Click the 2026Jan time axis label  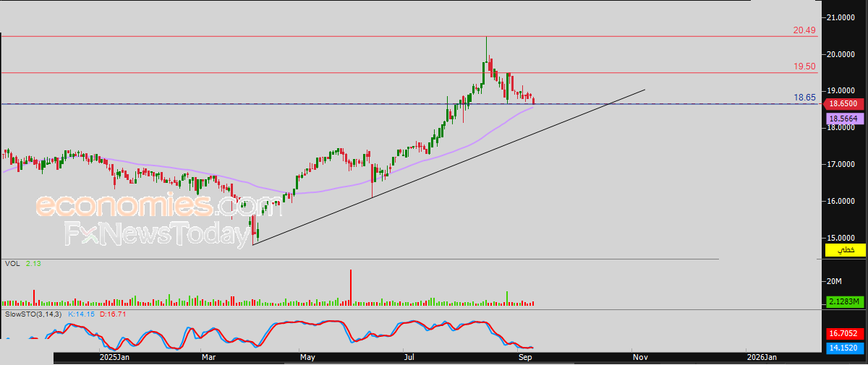[762, 357]
